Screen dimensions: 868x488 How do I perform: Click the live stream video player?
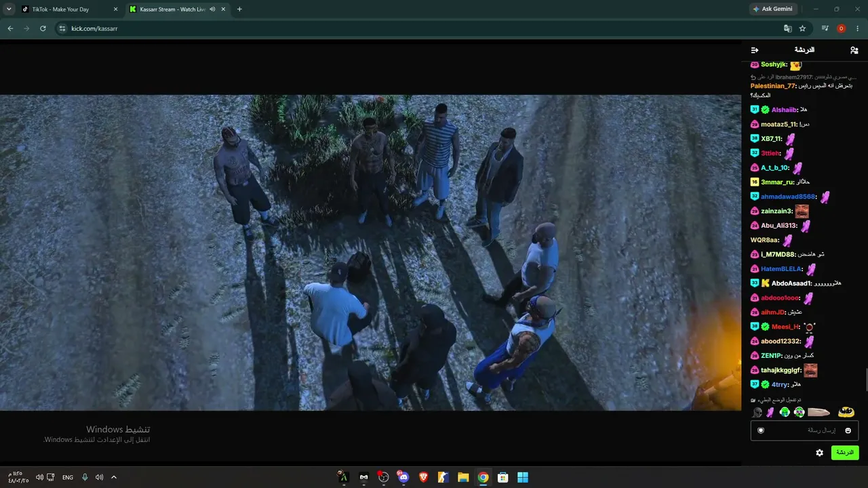click(x=370, y=252)
